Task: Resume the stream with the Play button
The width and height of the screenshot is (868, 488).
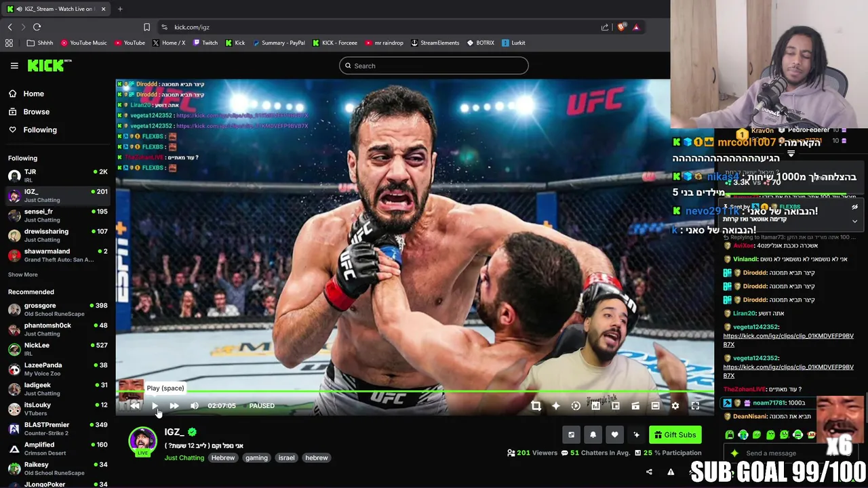Action: click(155, 405)
